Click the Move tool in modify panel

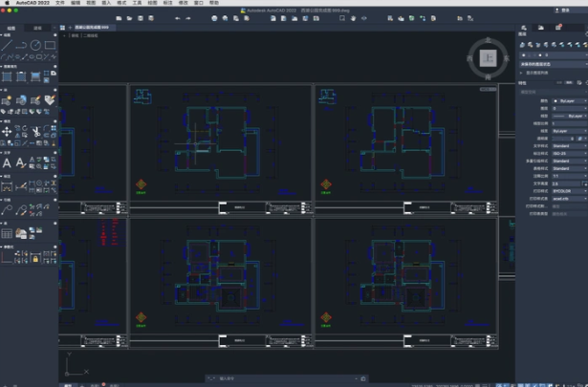pyautogui.click(x=7, y=132)
